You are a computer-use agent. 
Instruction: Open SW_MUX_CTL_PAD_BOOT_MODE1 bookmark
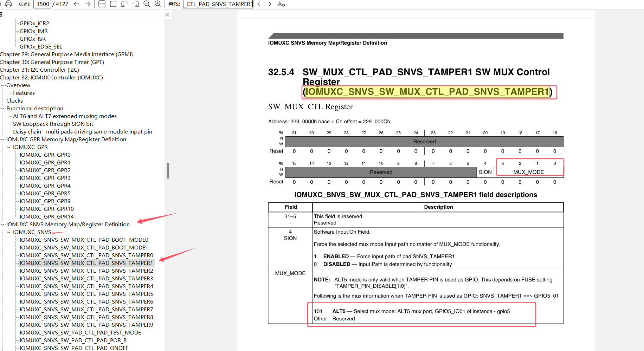[x=84, y=248]
